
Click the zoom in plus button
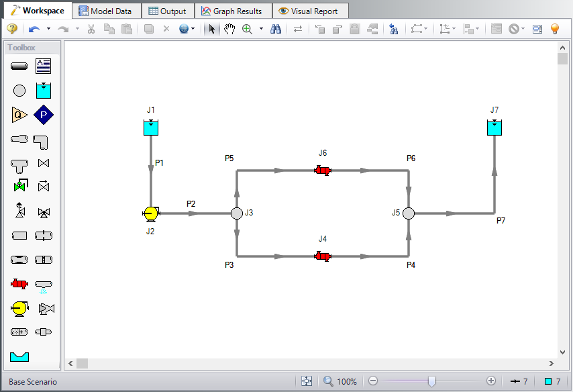(490, 381)
